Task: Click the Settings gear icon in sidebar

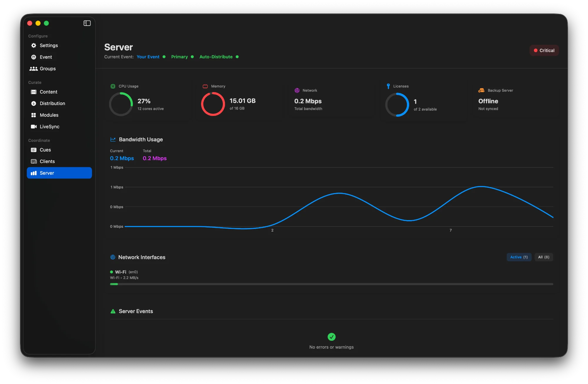Action: 34,45
